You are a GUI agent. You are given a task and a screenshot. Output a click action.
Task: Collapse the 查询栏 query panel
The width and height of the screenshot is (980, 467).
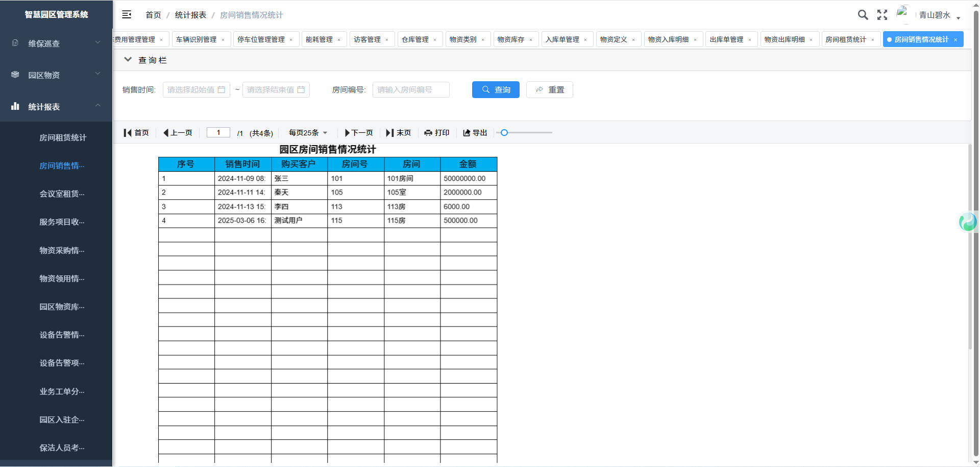click(128, 60)
